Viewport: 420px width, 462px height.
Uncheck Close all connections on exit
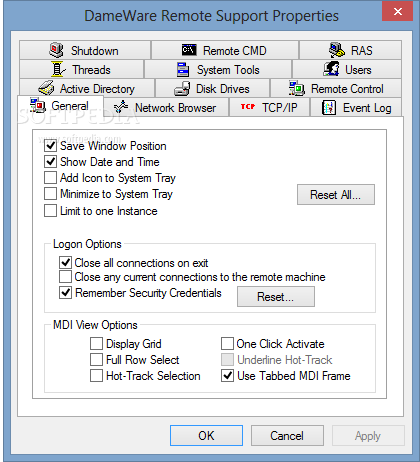[65, 263]
